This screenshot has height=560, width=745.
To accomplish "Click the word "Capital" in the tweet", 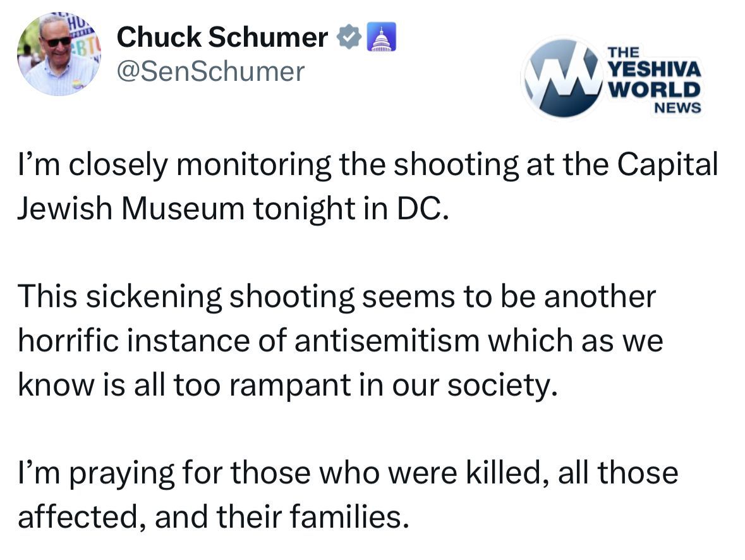I will point(667,166).
